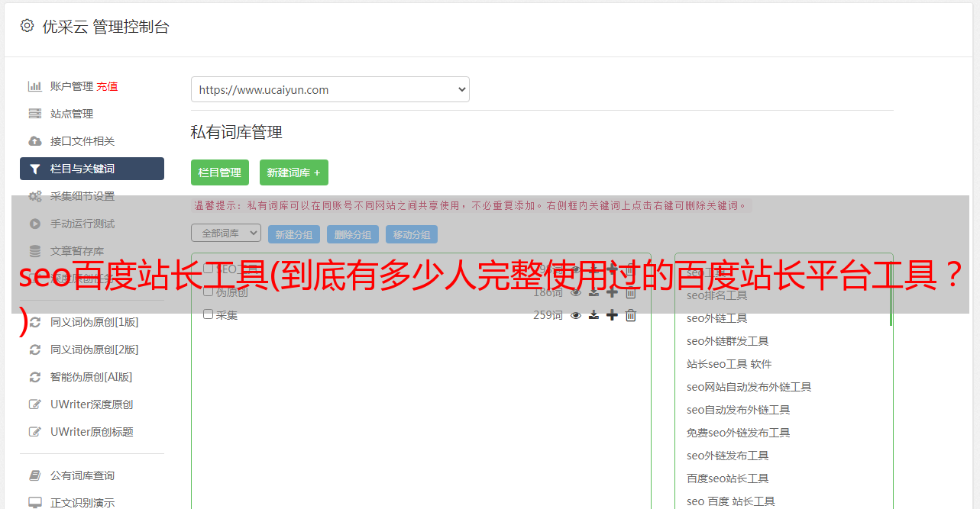Select keyword 免费seo外链发布工具
The width and height of the screenshot is (980, 509).
pyautogui.click(x=738, y=433)
